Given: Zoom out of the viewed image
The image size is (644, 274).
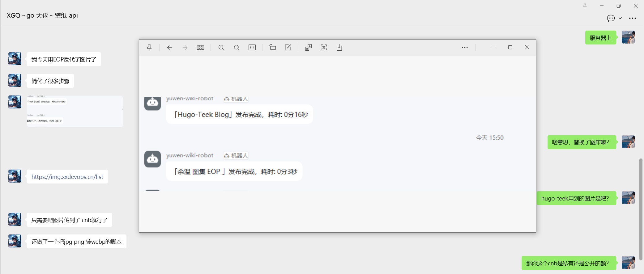Looking at the screenshot, I should [237, 48].
